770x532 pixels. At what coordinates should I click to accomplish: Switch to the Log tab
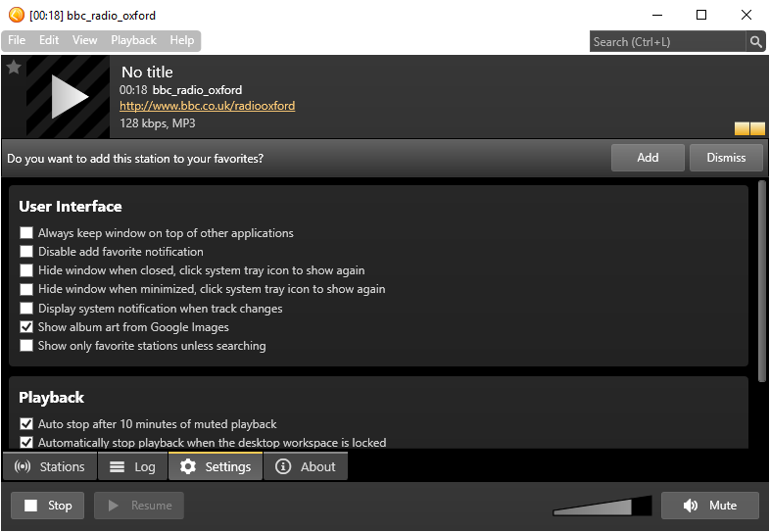(132, 467)
